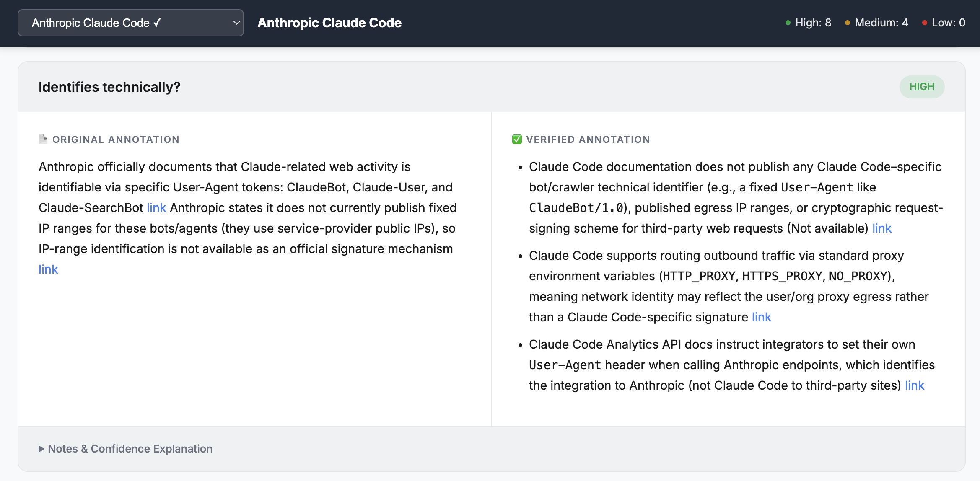Image resolution: width=980 pixels, height=481 pixels.
Task: Click the Anthropic Claude Code page title
Action: 329,23
